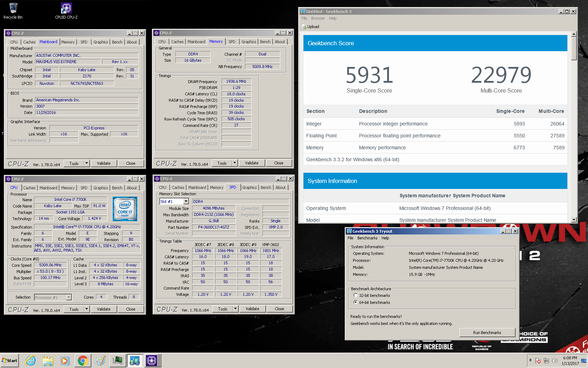
Task: Click the MAXIMUS VIII EXTREME model field
Action: pos(68,62)
